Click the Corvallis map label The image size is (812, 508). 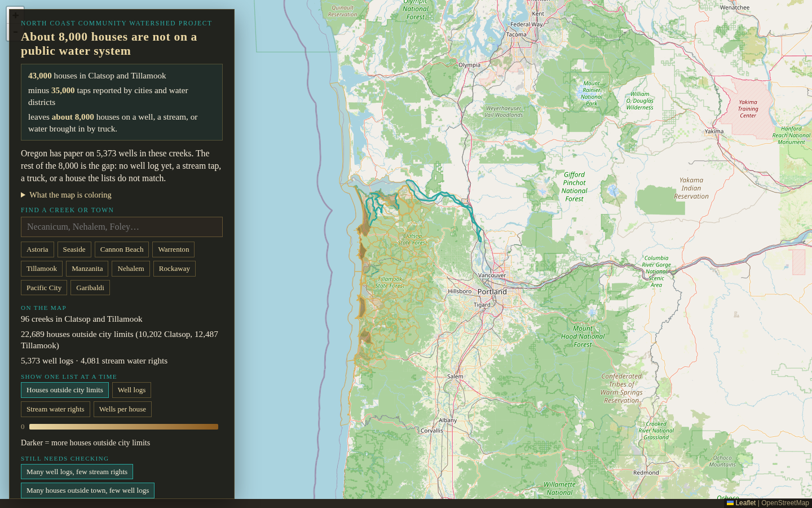click(432, 431)
